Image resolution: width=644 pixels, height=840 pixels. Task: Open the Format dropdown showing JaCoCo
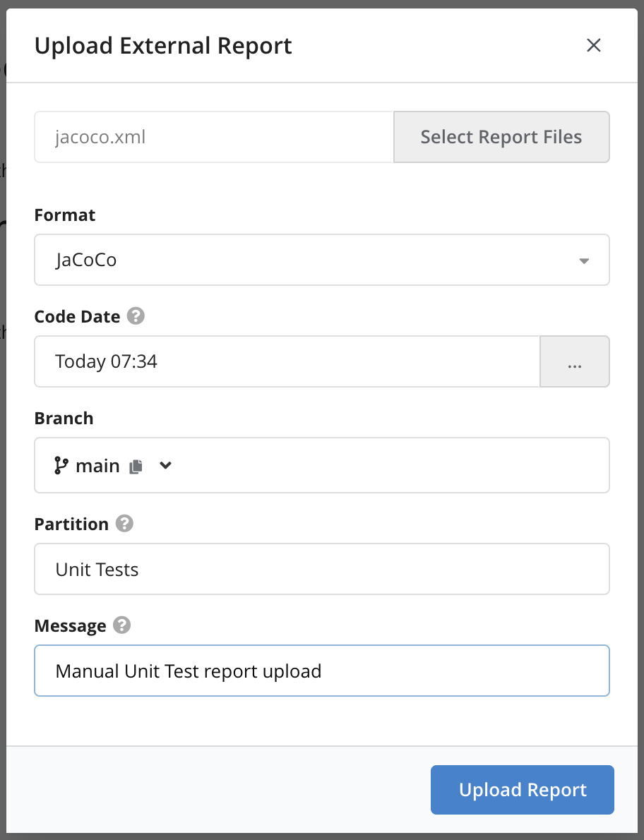[322, 260]
